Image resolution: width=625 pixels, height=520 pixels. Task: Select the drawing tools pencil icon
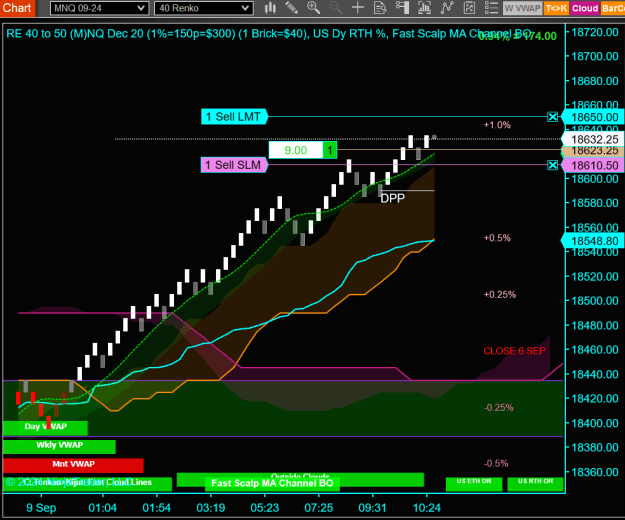point(291,8)
